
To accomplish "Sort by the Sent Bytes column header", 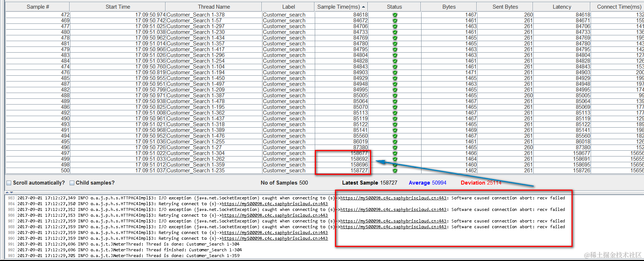I will pyautogui.click(x=505, y=7).
